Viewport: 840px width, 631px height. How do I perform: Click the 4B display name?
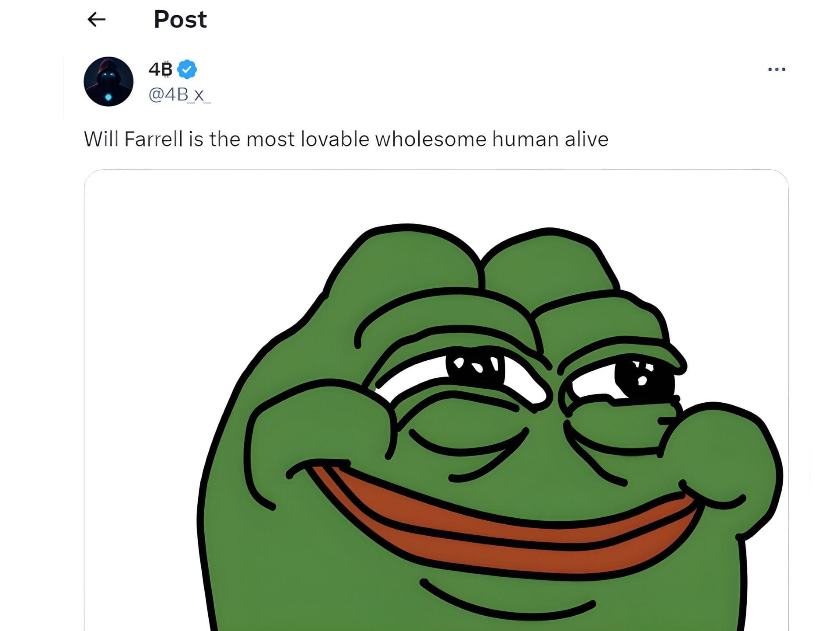point(160,69)
